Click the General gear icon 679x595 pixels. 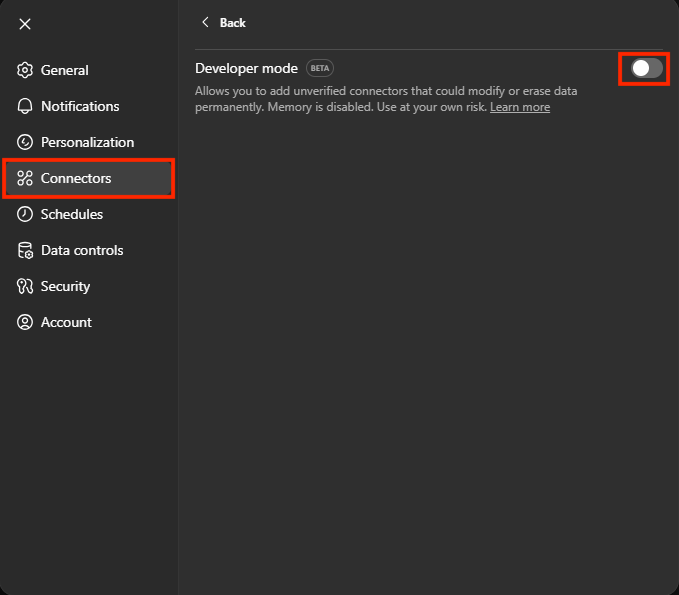point(25,70)
